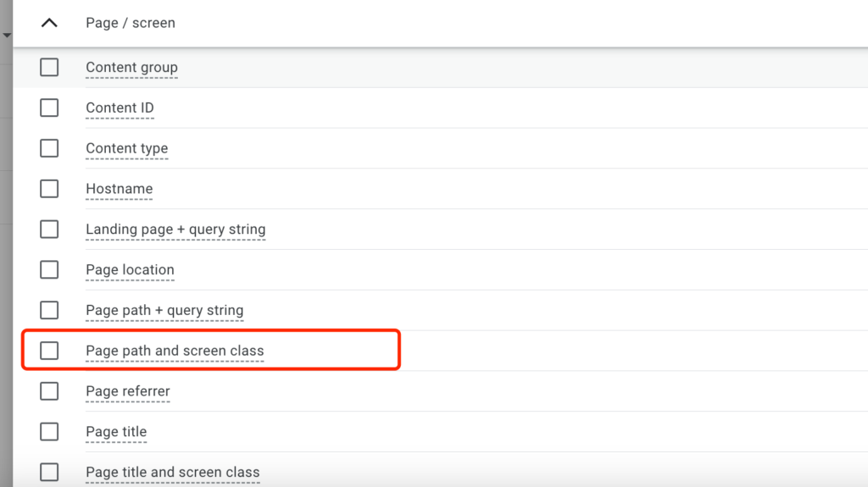Image resolution: width=868 pixels, height=487 pixels.
Task: Click the Page path and screen class label
Action: click(x=175, y=351)
